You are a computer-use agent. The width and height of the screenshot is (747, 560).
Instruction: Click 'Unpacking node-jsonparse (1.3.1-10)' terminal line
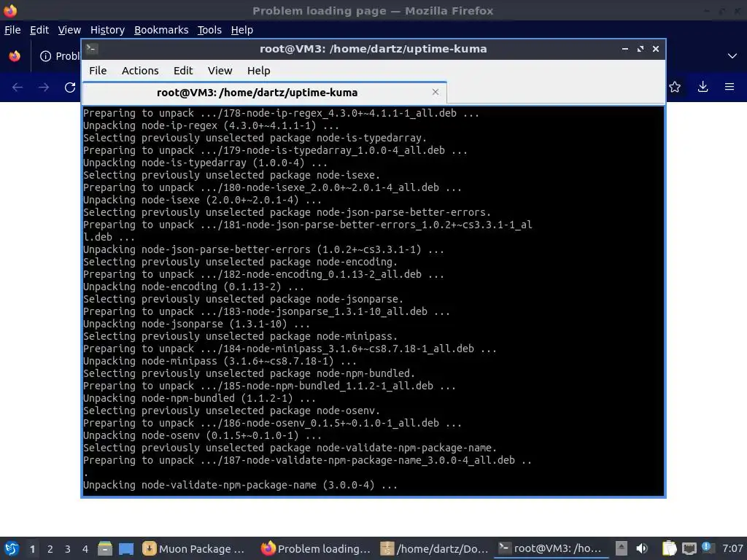click(196, 324)
